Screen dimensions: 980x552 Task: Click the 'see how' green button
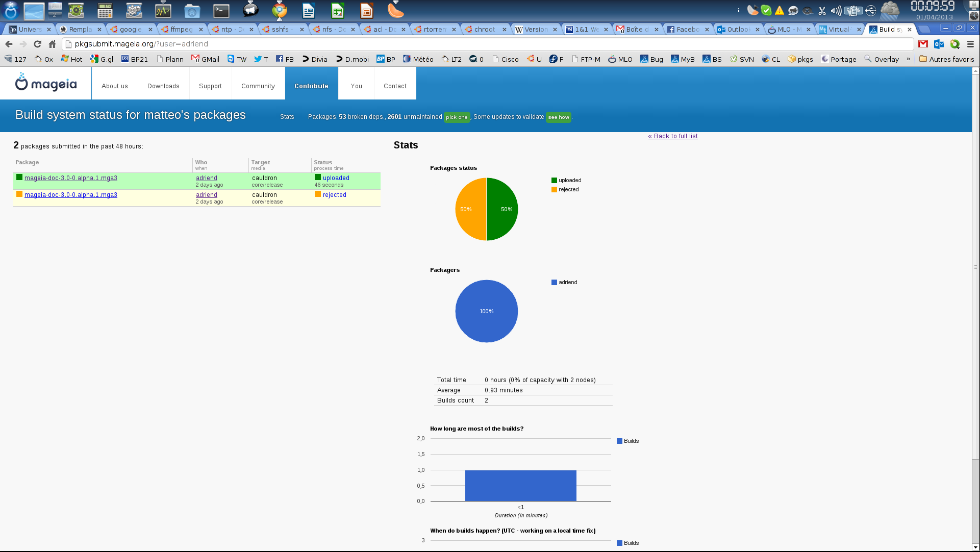point(559,117)
